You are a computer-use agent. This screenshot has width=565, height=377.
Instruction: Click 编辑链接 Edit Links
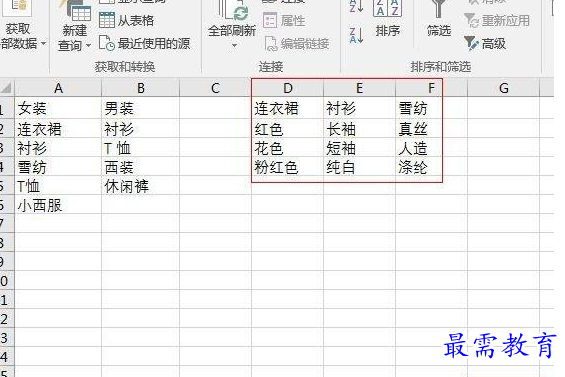pyautogui.click(x=297, y=44)
